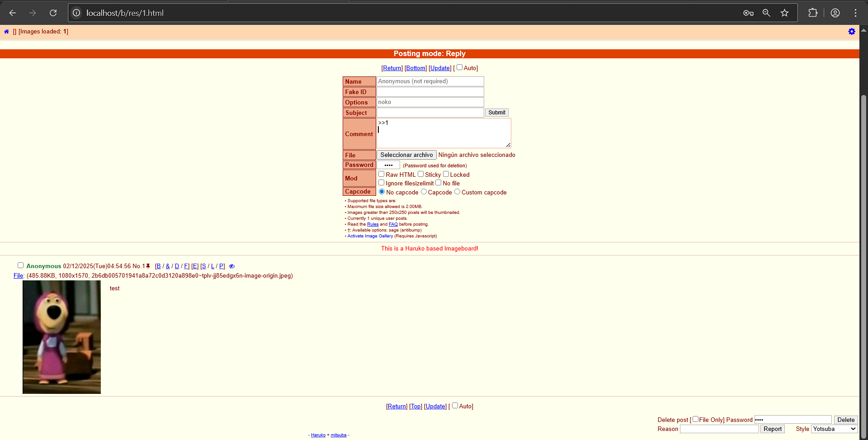Open the Style dropdown showing Yotsuba
This screenshot has width=868, height=440.
click(x=834, y=429)
